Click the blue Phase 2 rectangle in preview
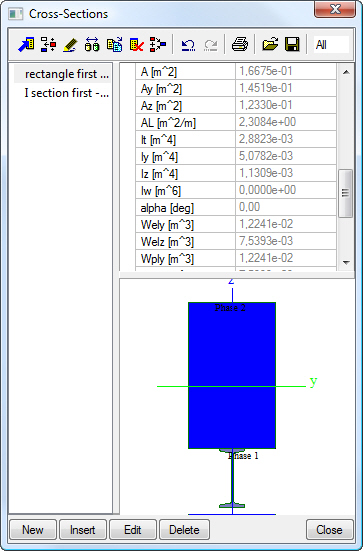 [232, 375]
